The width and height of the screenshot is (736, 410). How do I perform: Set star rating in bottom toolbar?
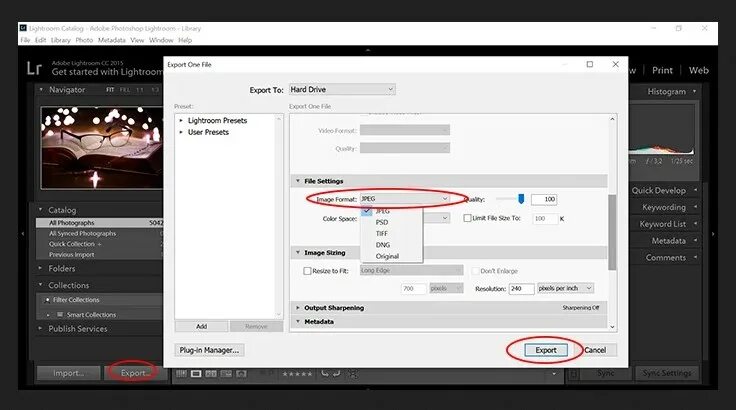(297, 374)
